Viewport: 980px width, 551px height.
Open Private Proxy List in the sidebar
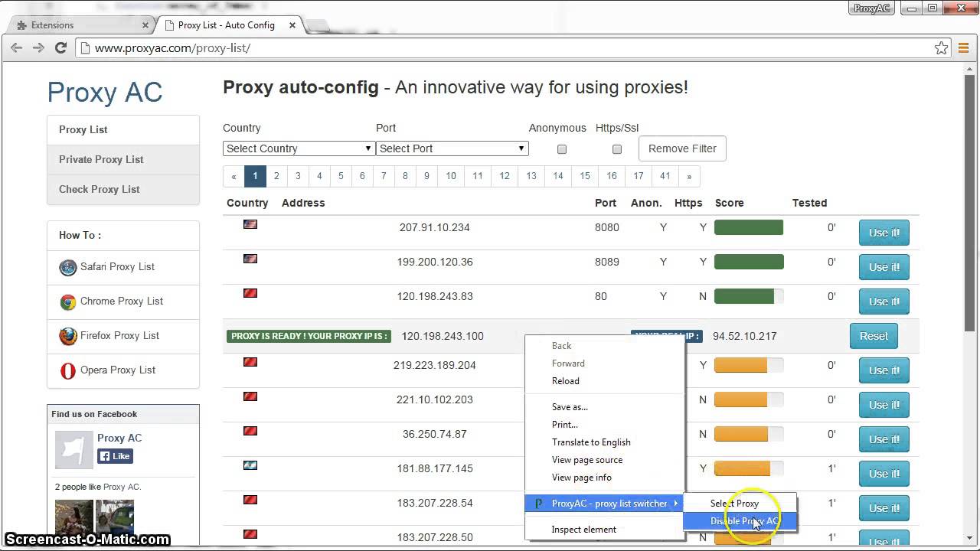[123, 160]
